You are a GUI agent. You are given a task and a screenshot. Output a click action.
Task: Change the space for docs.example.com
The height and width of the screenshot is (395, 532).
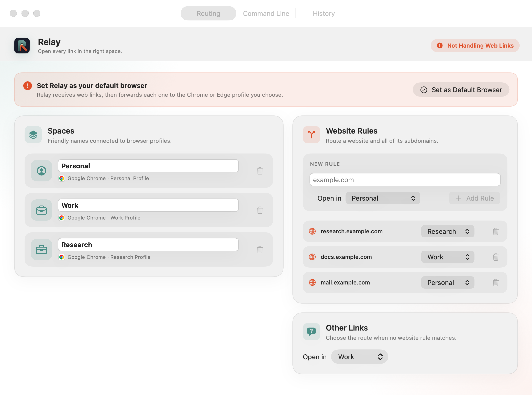[448, 257]
